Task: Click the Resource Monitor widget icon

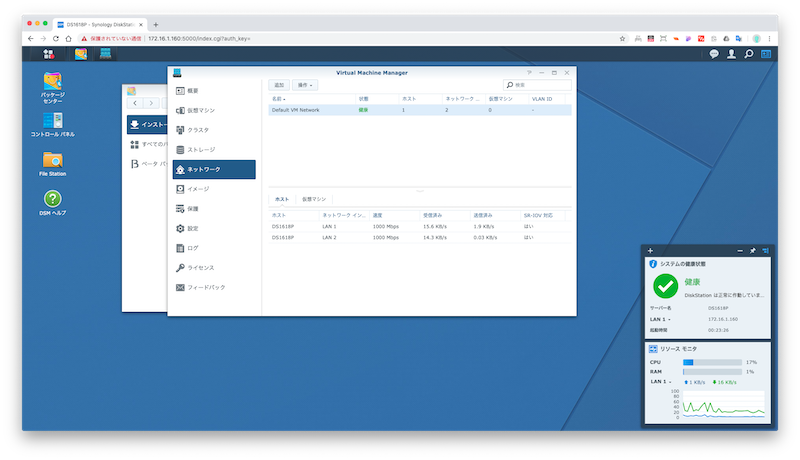Action: (x=653, y=349)
